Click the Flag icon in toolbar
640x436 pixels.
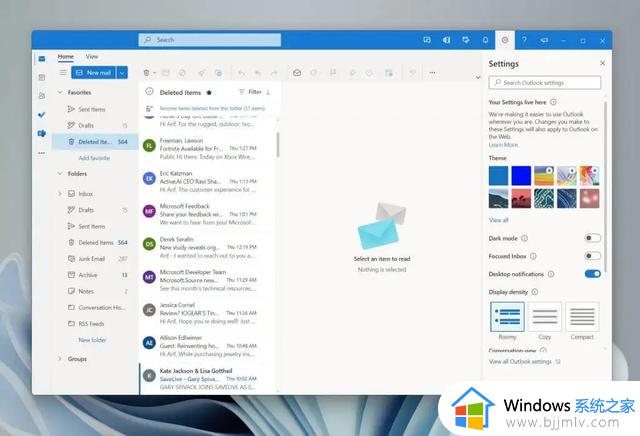333,73
